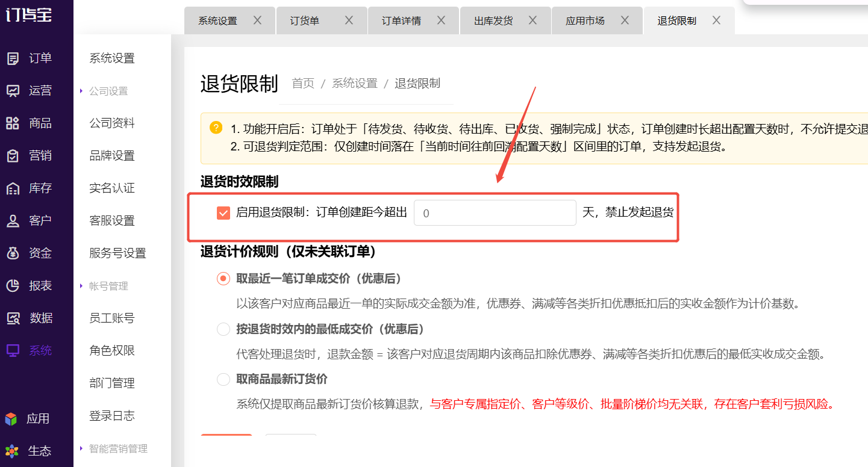Close the 系统设置 tab
868x467 pixels.
tap(257, 20)
